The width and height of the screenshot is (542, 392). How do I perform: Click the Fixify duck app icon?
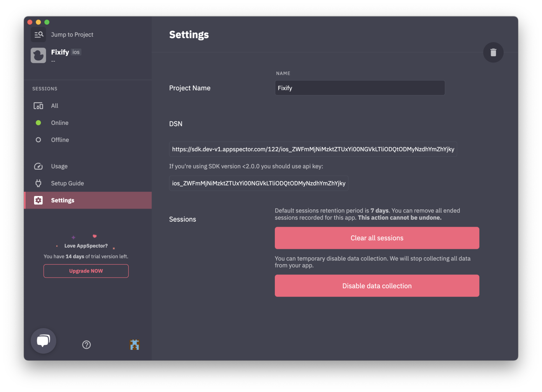(x=38, y=56)
